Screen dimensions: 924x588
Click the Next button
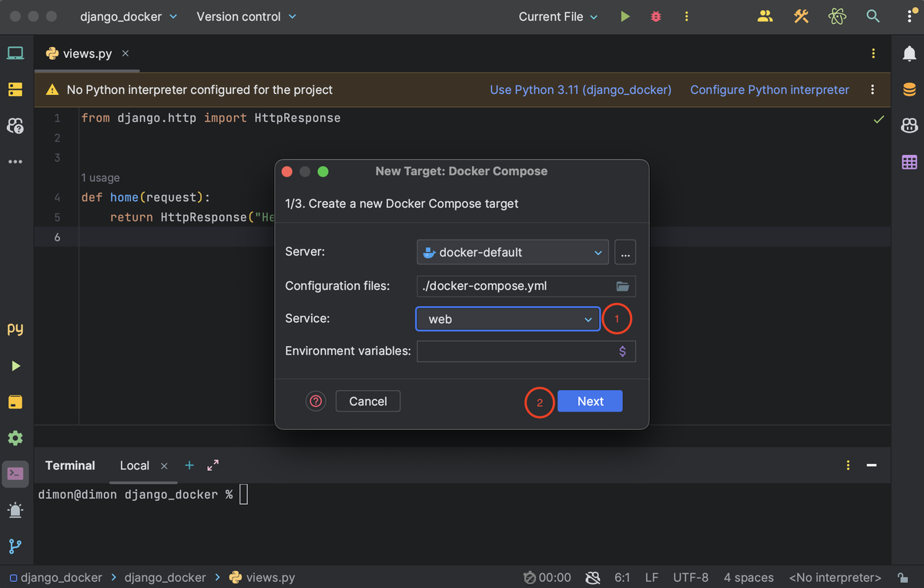pos(590,401)
